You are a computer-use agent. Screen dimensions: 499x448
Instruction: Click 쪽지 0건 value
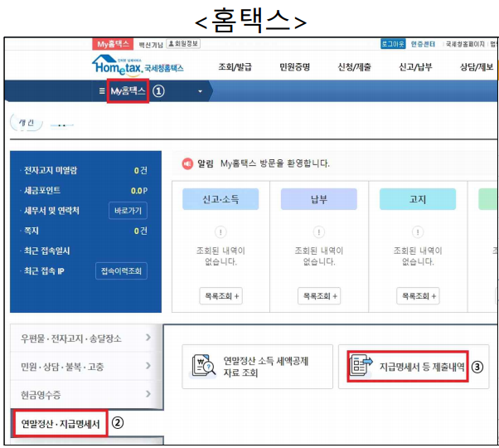140,231
